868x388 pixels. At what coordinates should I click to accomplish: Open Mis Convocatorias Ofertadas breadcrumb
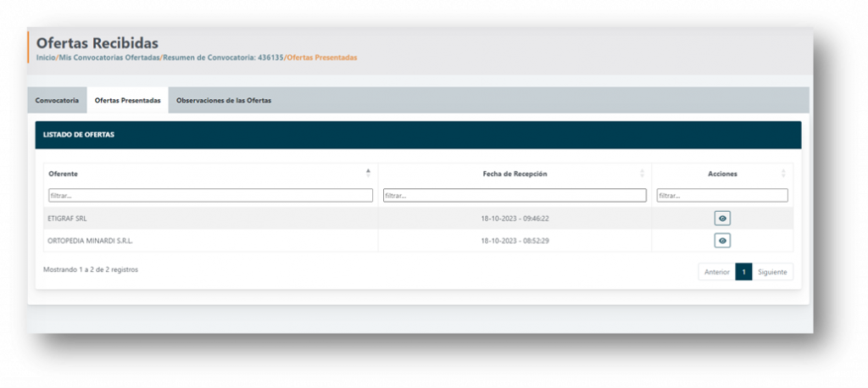[x=109, y=57]
